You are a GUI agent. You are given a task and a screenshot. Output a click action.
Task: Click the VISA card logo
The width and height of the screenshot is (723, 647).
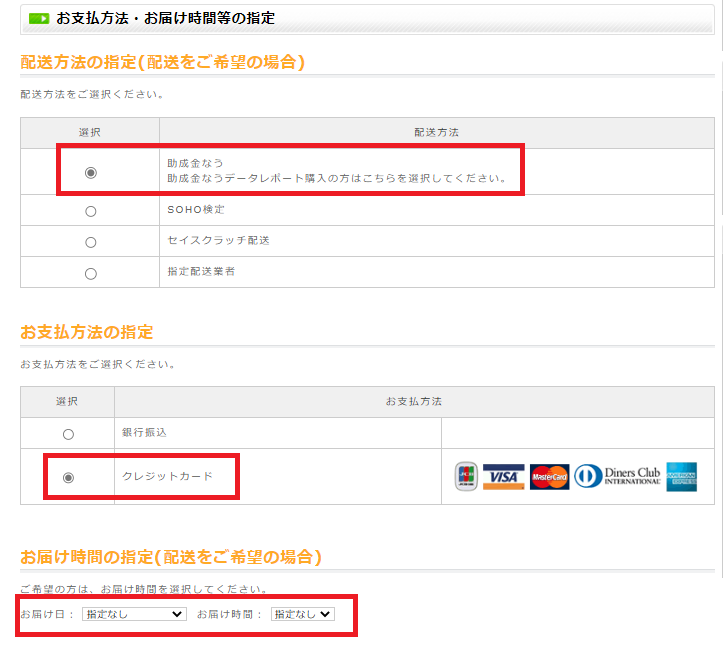tap(503, 477)
